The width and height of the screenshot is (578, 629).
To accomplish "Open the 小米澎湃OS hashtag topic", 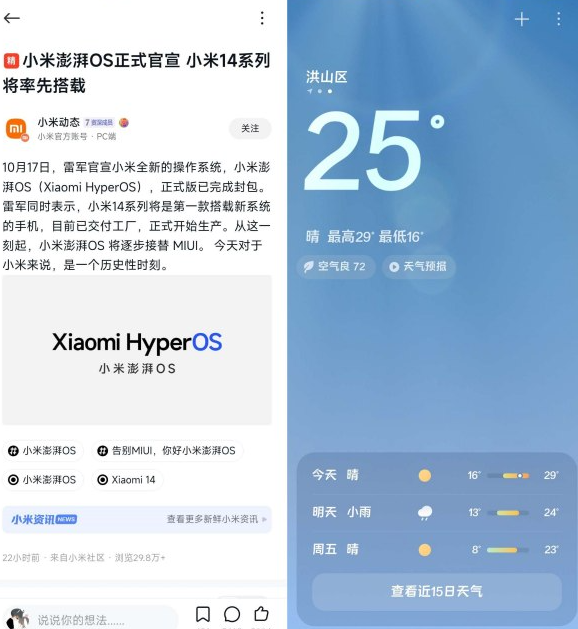I will (x=43, y=451).
